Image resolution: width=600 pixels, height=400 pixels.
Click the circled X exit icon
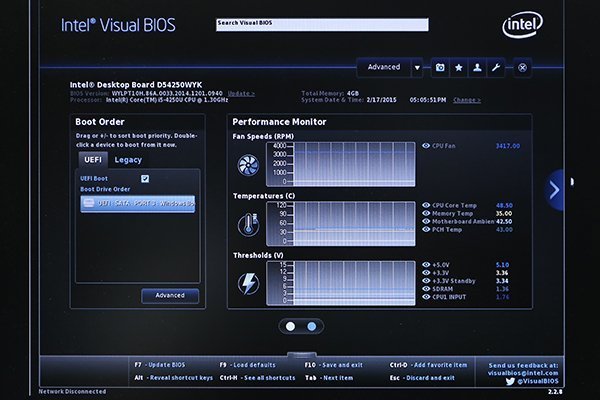point(523,67)
